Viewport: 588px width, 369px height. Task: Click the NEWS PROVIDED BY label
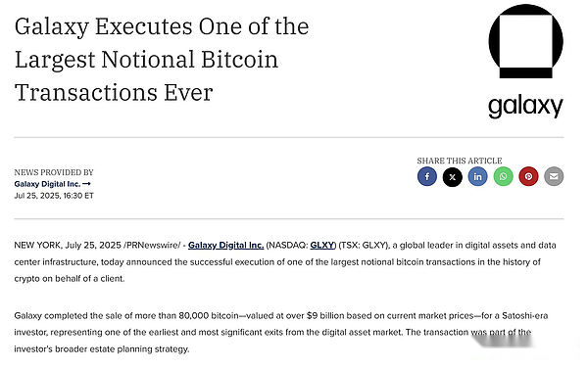(x=54, y=172)
